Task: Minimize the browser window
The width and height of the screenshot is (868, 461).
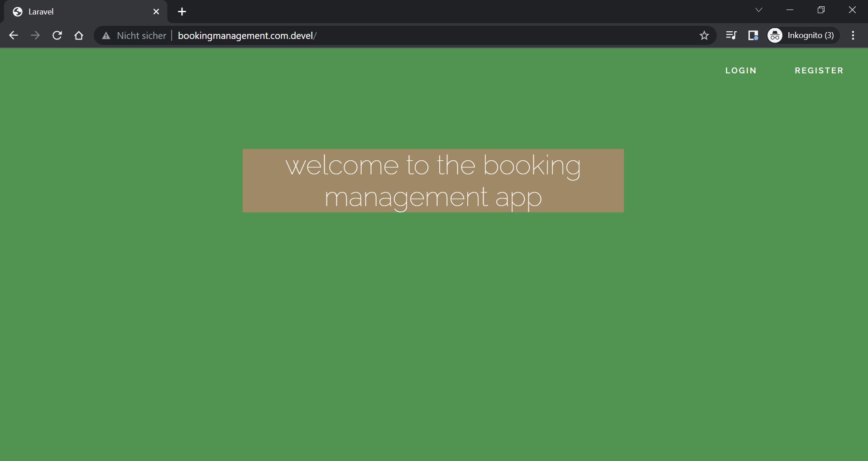Action: click(790, 10)
